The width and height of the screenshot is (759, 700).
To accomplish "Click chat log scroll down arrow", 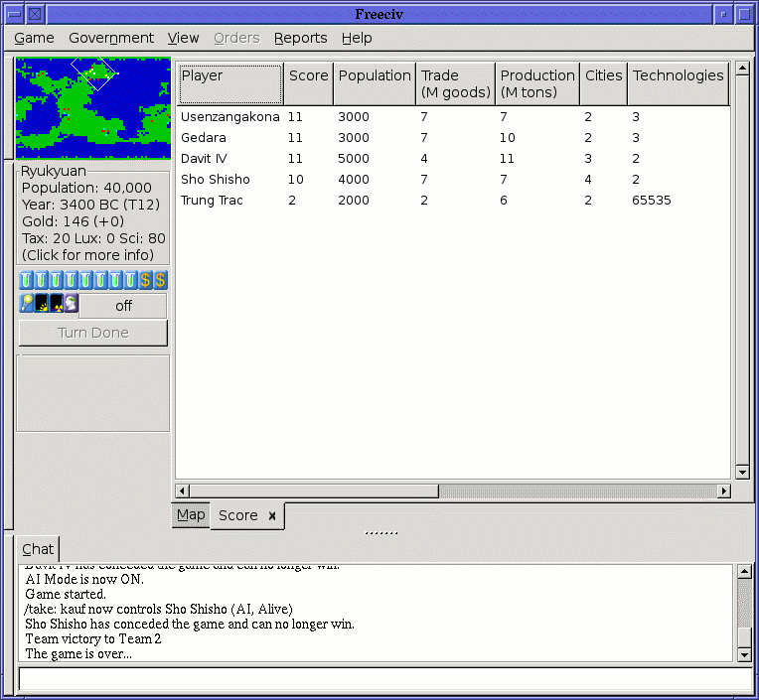I will point(744,655).
